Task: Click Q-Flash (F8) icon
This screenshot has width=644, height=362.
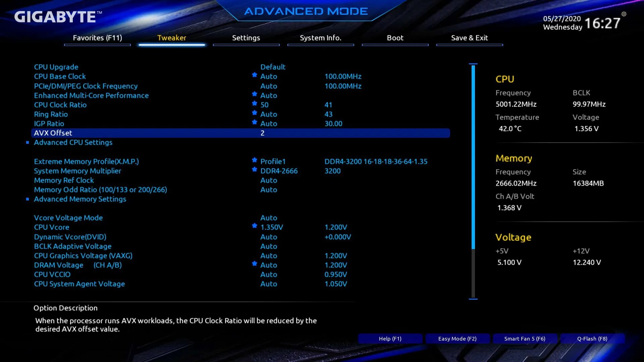Action: [x=592, y=339]
